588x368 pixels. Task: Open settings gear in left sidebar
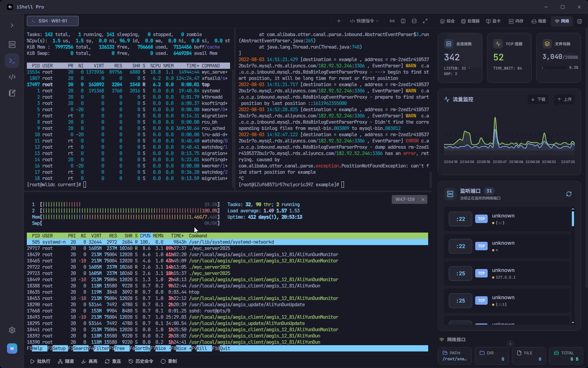pyautogui.click(x=12, y=330)
